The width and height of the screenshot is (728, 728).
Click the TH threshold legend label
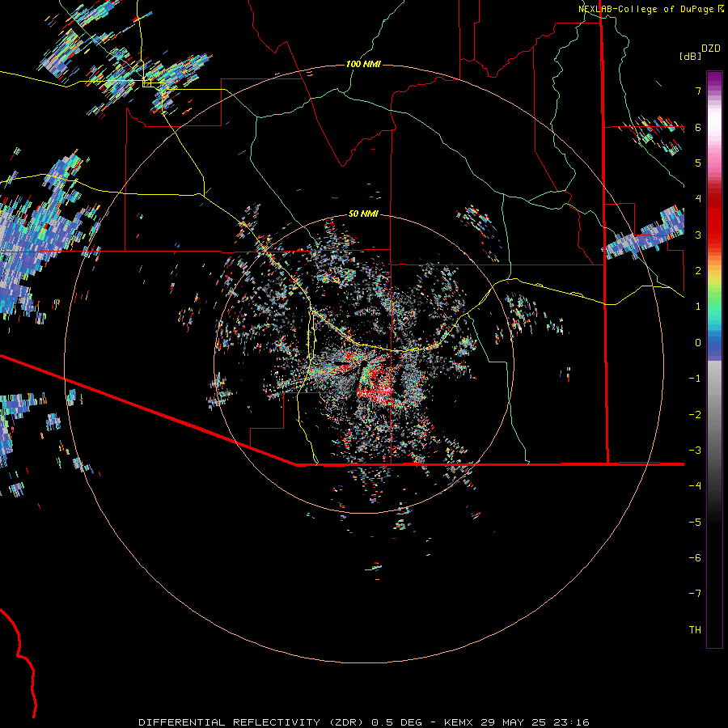pos(695,630)
